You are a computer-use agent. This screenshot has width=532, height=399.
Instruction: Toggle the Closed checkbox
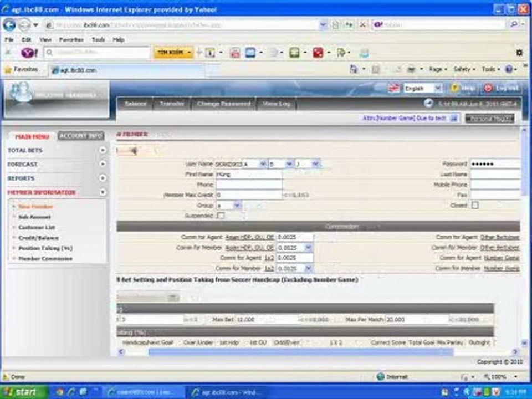pos(475,205)
